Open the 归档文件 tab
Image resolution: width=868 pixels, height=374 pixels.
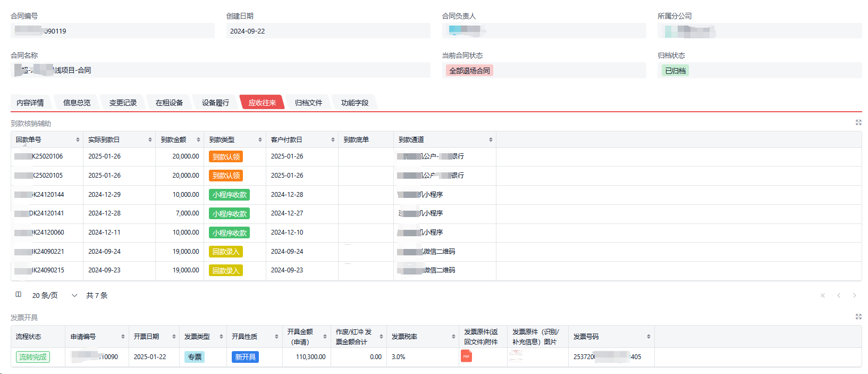tap(308, 103)
